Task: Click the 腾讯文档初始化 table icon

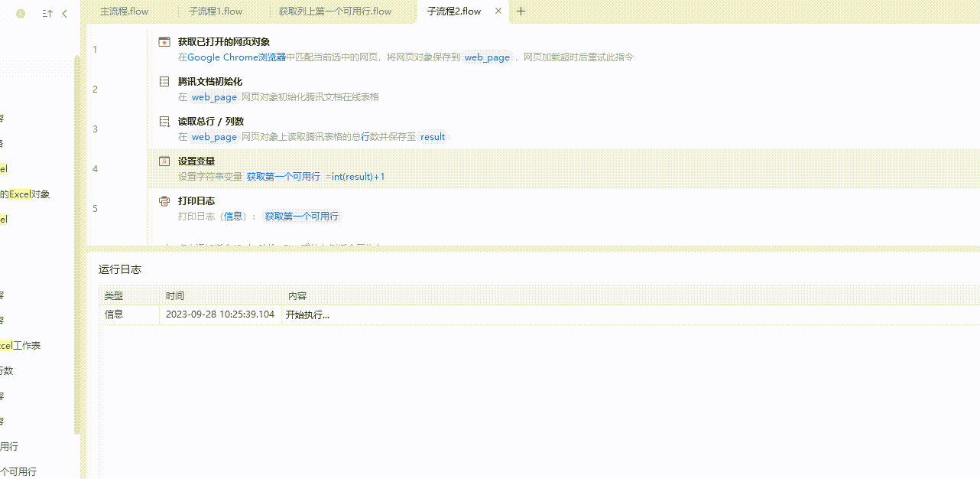Action: 164,82
